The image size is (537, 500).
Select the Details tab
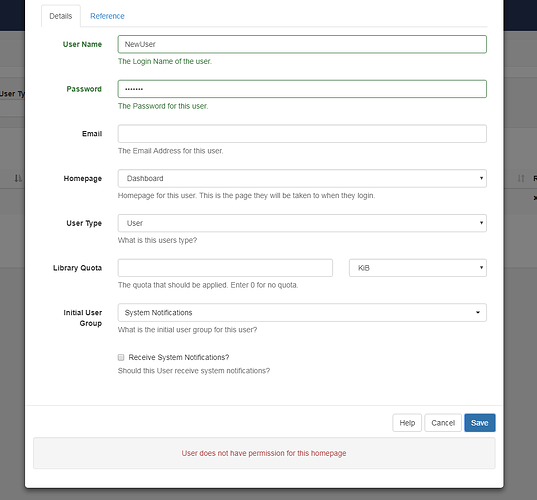pos(61,16)
